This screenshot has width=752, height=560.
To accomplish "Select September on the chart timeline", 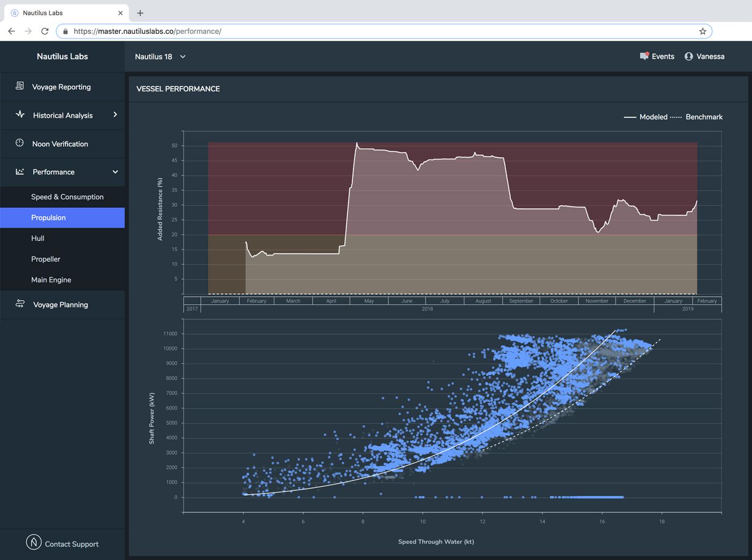I will [521, 301].
